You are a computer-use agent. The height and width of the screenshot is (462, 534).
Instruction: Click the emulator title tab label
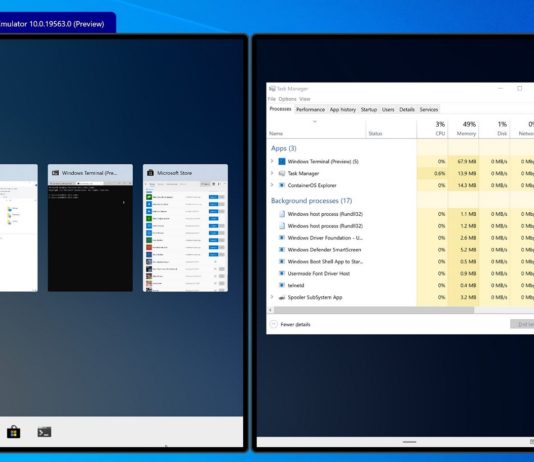pos(52,24)
